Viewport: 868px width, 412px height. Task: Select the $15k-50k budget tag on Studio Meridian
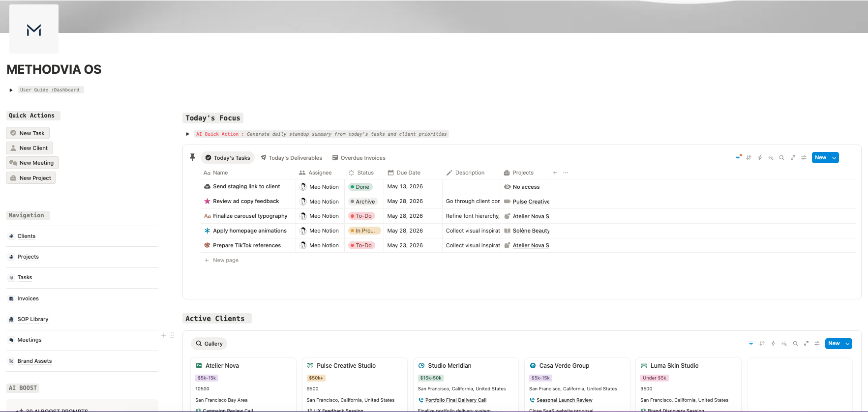[x=431, y=378]
